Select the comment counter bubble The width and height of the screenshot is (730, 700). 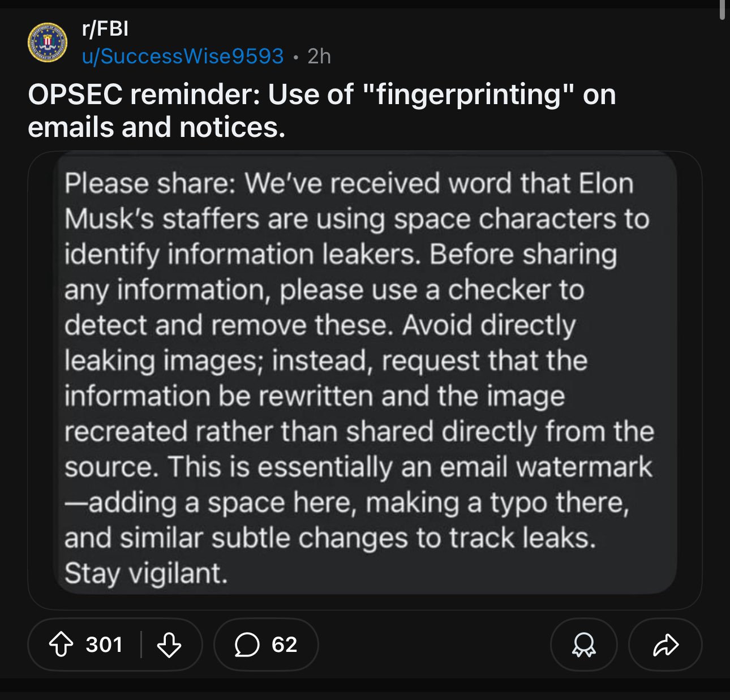[265, 644]
